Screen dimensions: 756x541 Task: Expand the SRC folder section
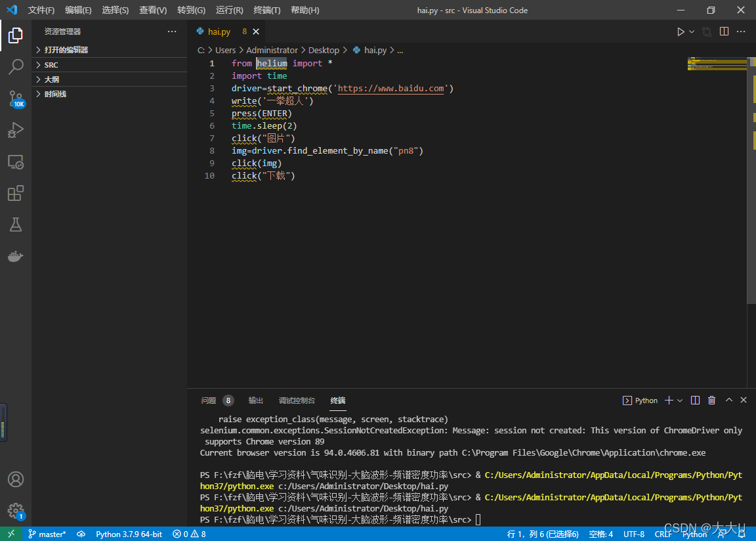[110, 64]
